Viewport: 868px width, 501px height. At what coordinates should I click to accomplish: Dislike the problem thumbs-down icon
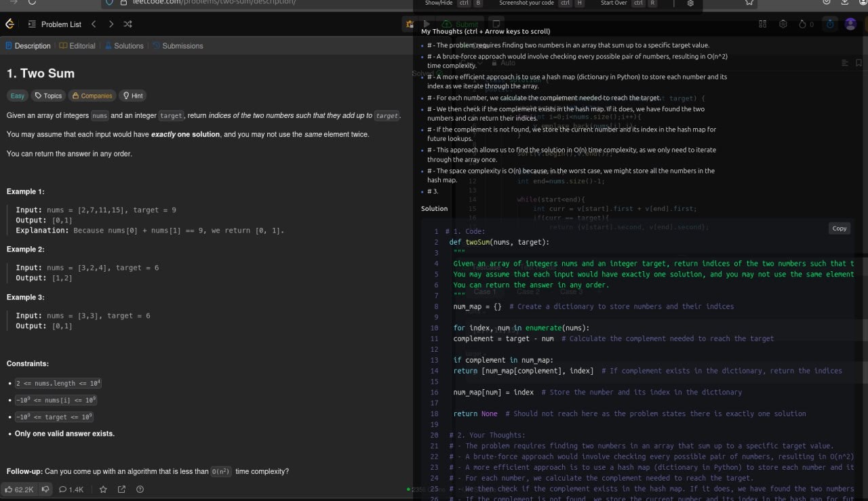tap(46, 489)
